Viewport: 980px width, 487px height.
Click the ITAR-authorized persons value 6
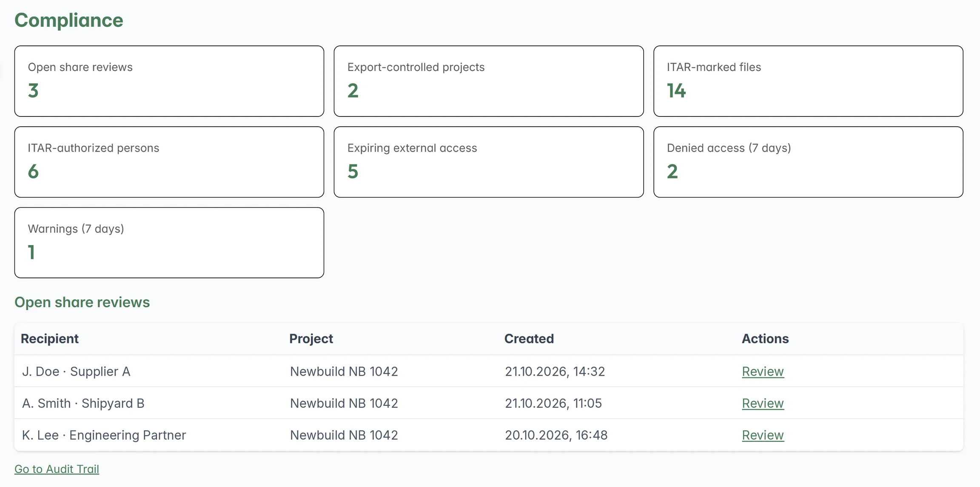pyautogui.click(x=33, y=171)
